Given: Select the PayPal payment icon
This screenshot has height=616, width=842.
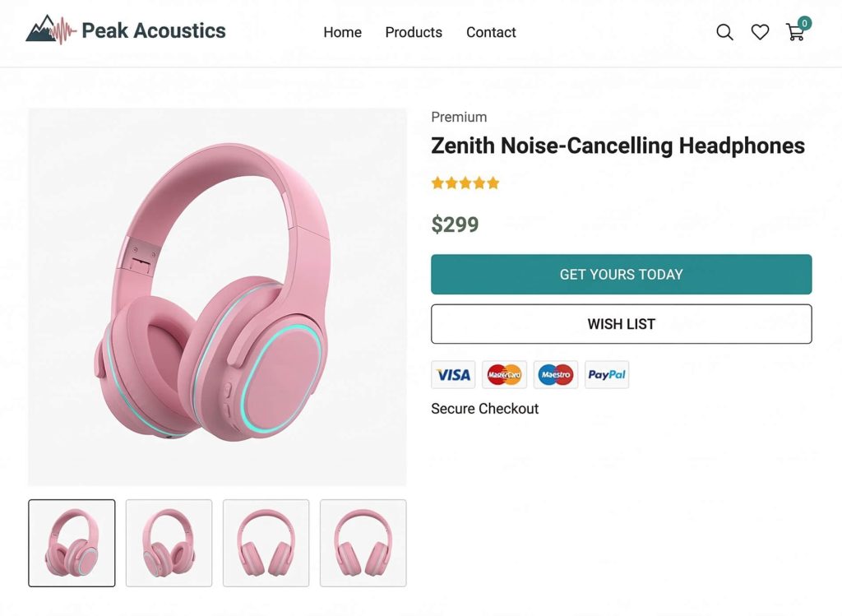Looking at the screenshot, I should 606,374.
